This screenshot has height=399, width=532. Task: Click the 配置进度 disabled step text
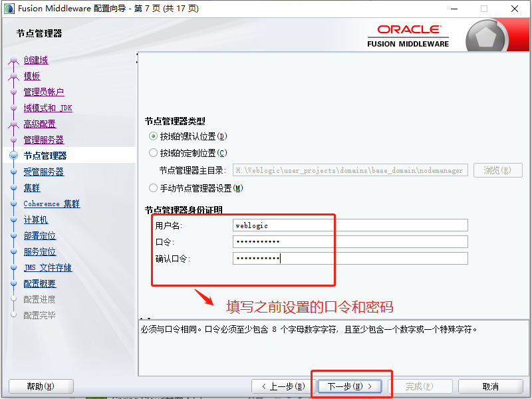click(x=39, y=299)
